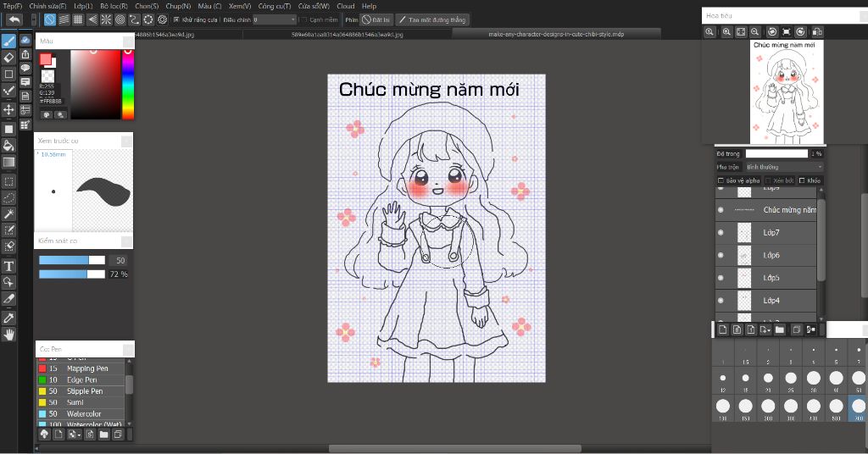This screenshot has width=868, height=454.
Task: Select the Bucket fill tool
Action: [x=8, y=146]
